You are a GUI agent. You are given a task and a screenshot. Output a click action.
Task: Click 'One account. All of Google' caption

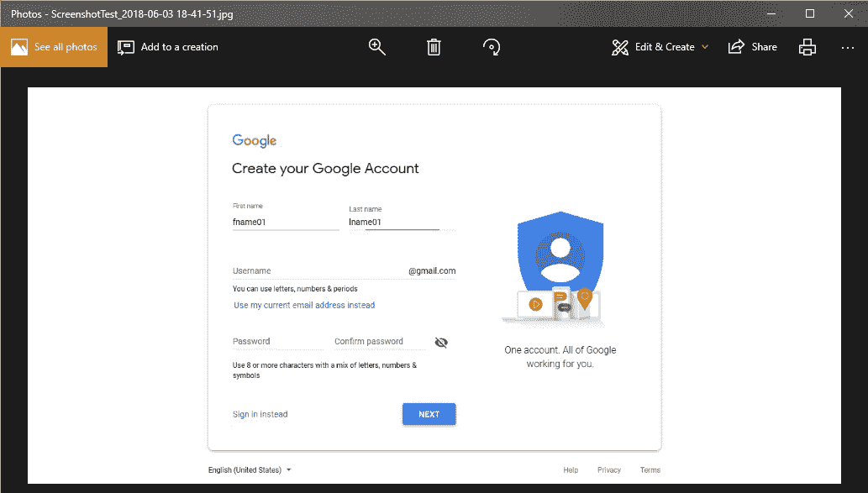[x=560, y=350]
